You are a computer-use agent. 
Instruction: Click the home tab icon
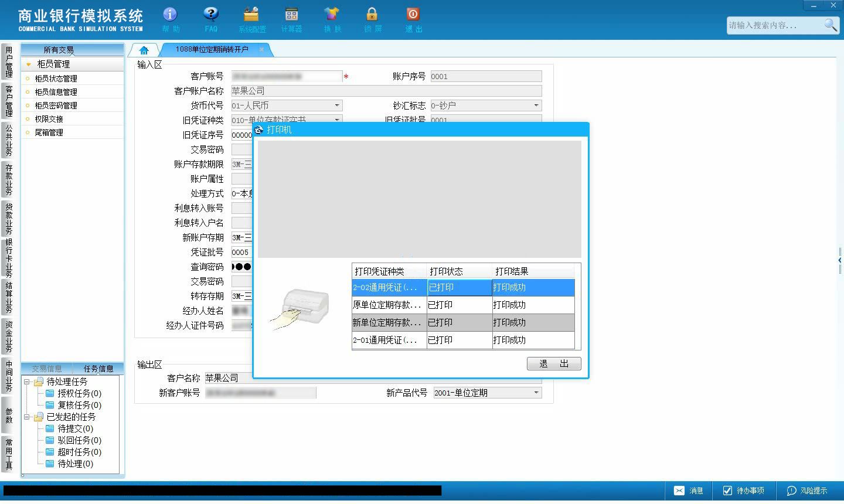click(x=144, y=50)
